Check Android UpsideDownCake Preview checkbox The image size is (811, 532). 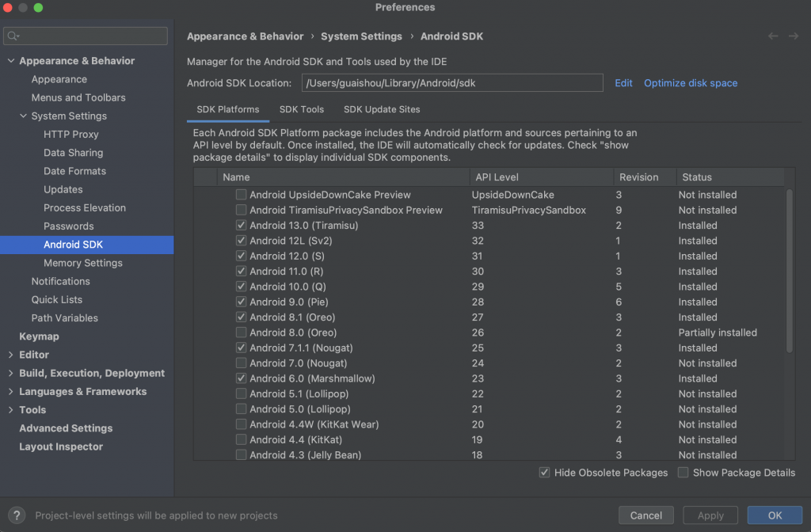click(x=241, y=195)
